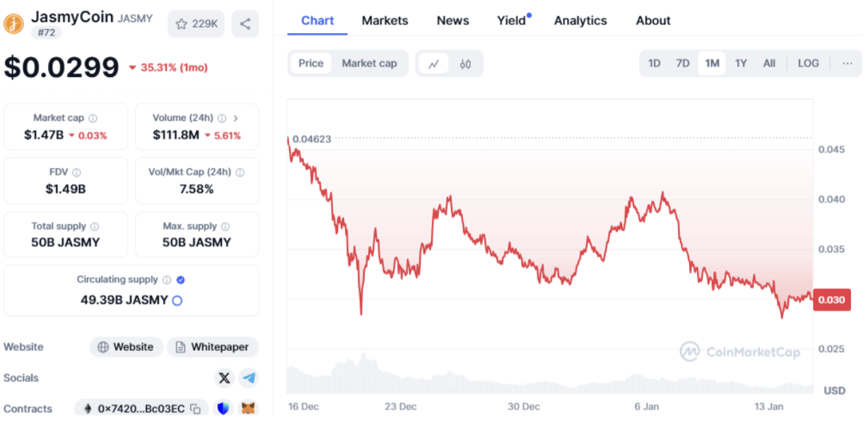Toggle chart to Market cap view
The height and width of the screenshot is (435, 868).
coord(369,64)
